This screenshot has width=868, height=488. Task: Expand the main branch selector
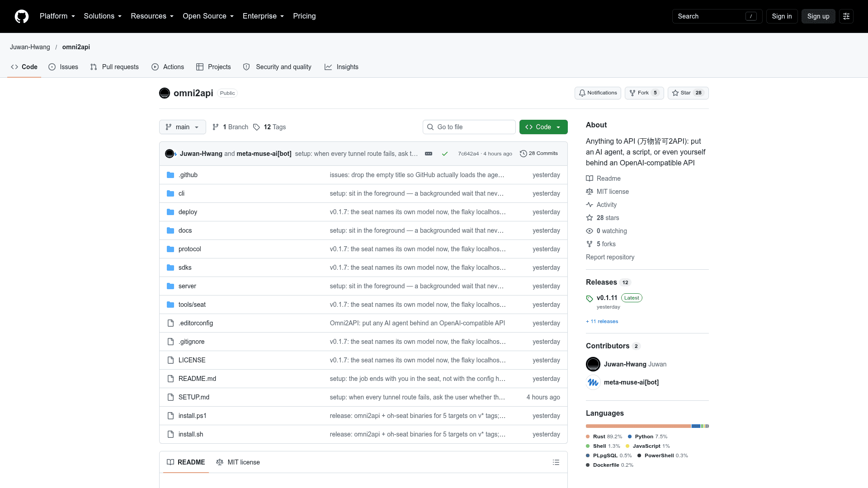(183, 127)
